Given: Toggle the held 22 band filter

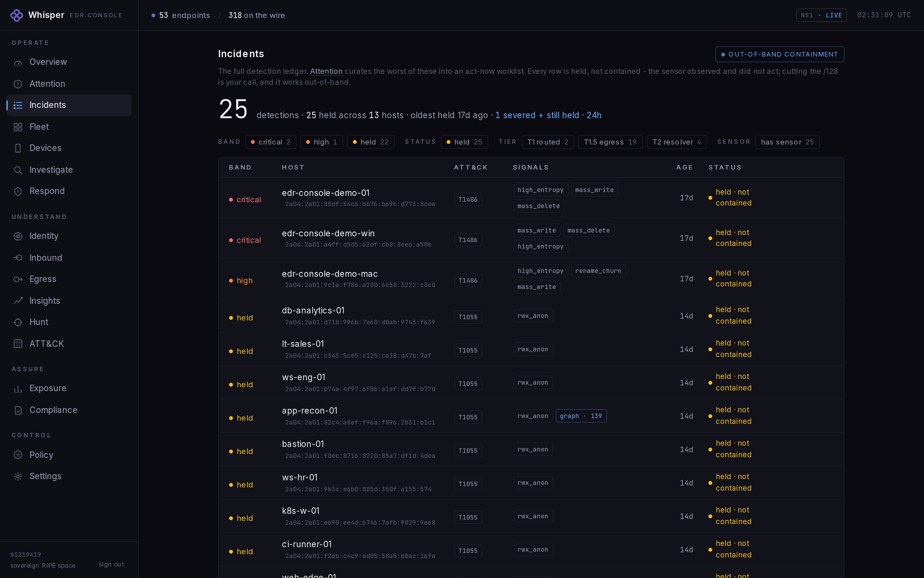Looking at the screenshot, I should 371,142.
